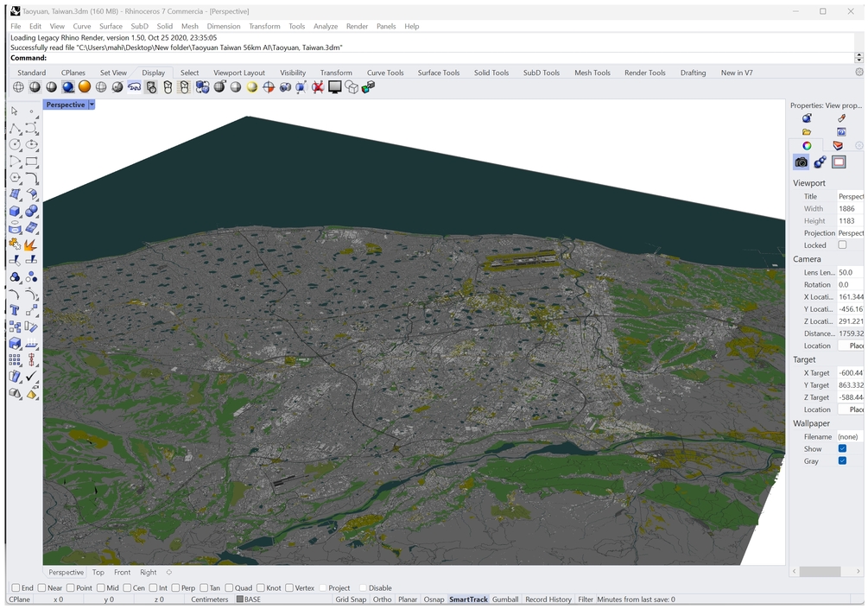Open the Projection dropdown in Viewport properties
The image size is (868, 609).
click(x=850, y=233)
